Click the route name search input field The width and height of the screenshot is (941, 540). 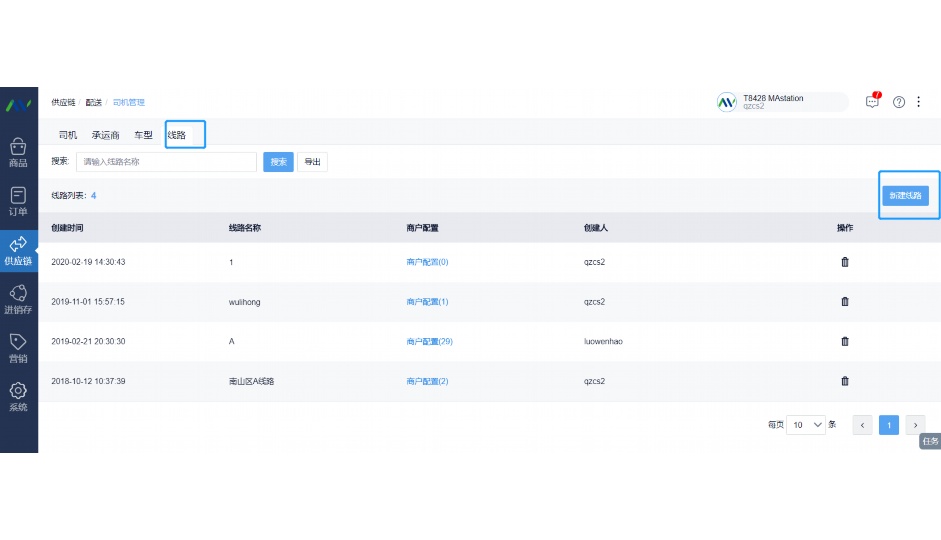point(166,162)
